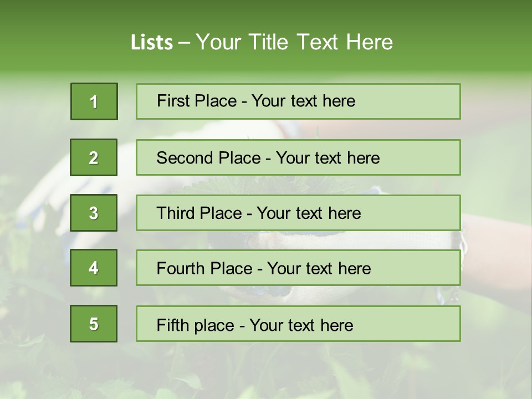Click "Your text here" in First Place row
The height and width of the screenshot is (399, 532).
coord(304,101)
